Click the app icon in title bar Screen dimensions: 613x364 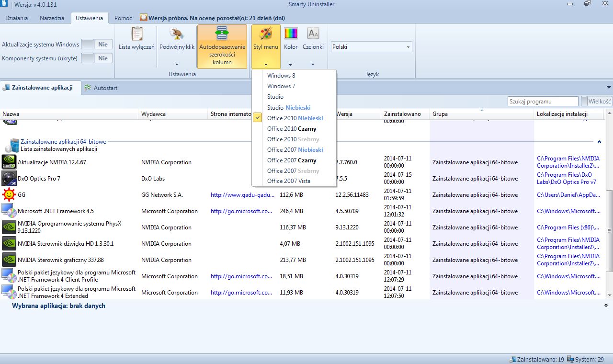pyautogui.click(x=4, y=4)
